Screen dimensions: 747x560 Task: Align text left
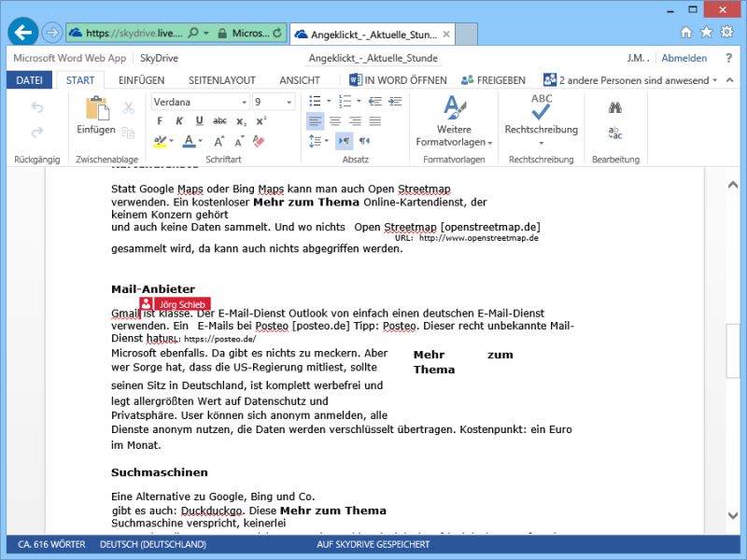point(315,121)
